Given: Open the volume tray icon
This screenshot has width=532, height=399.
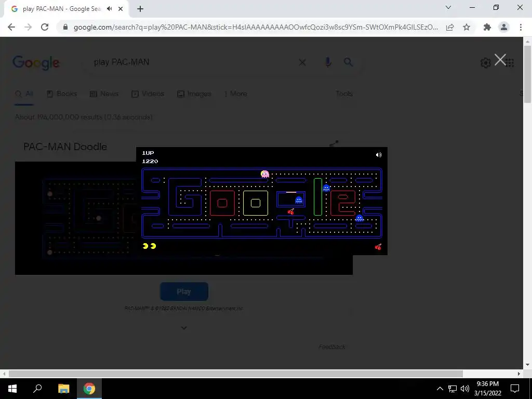Looking at the screenshot, I should pyautogui.click(x=465, y=389).
